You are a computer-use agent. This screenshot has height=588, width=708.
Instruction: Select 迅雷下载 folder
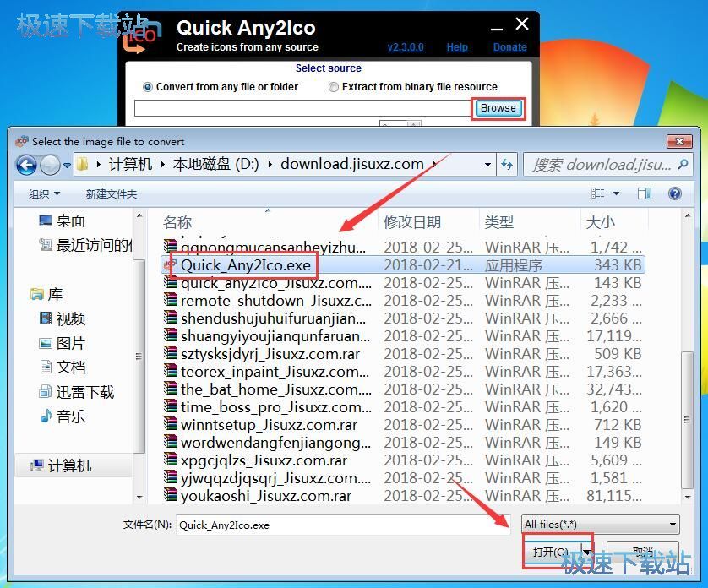tap(76, 392)
